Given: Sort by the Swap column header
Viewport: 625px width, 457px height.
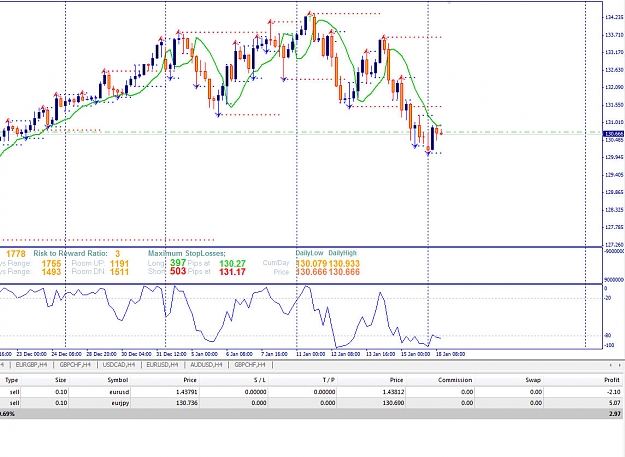Looking at the screenshot, I should [x=533, y=380].
